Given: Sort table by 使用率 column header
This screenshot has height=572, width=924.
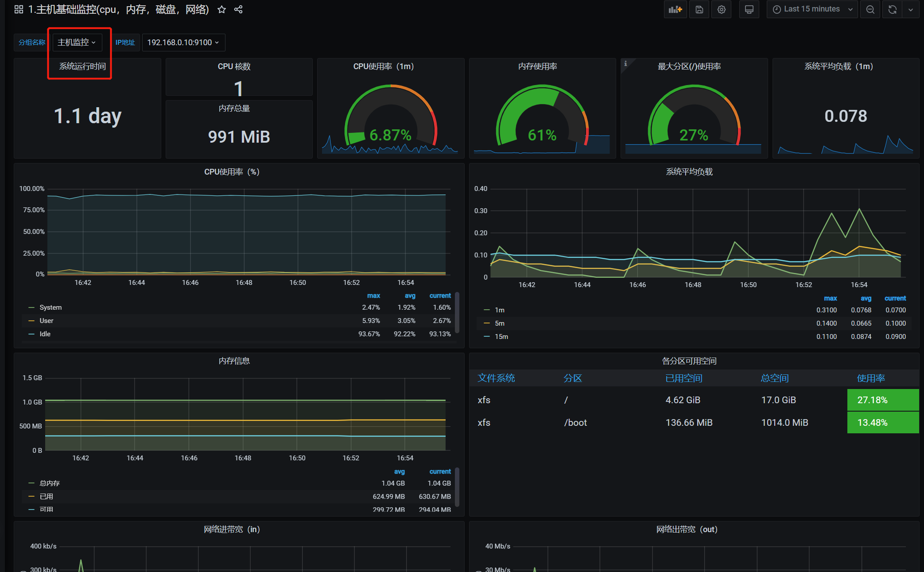Looking at the screenshot, I should click(870, 378).
